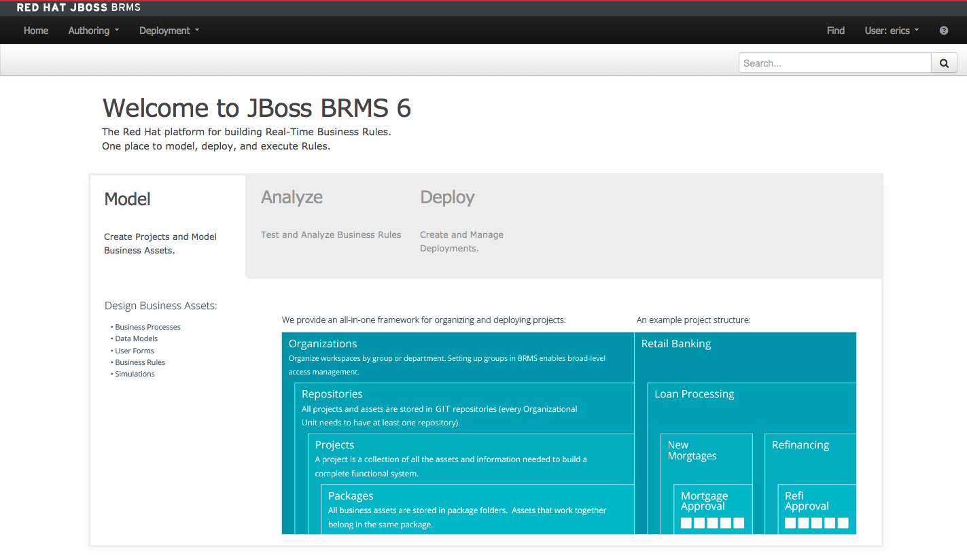Click the Mortgage Approval block
This screenshot has width=967, height=560.
tap(705, 502)
